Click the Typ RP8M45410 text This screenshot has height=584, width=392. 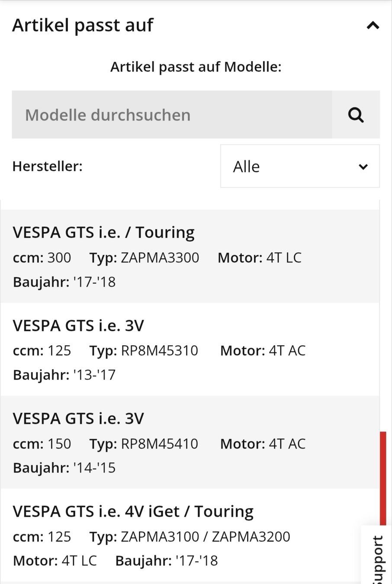pos(144,444)
